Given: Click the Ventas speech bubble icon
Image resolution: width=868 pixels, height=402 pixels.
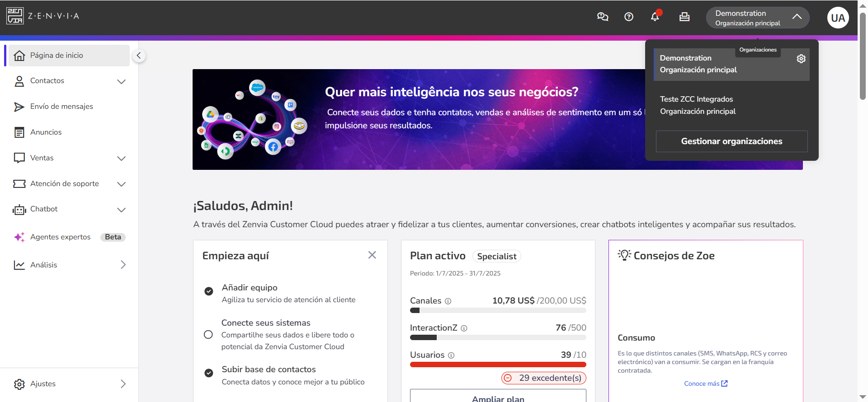Looking at the screenshot, I should coord(19,158).
